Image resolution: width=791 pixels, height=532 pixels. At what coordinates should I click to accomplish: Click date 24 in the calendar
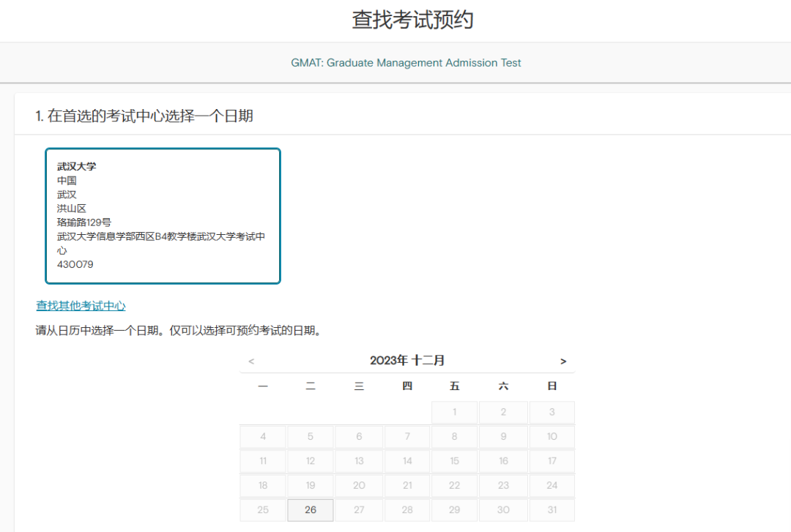click(552, 485)
